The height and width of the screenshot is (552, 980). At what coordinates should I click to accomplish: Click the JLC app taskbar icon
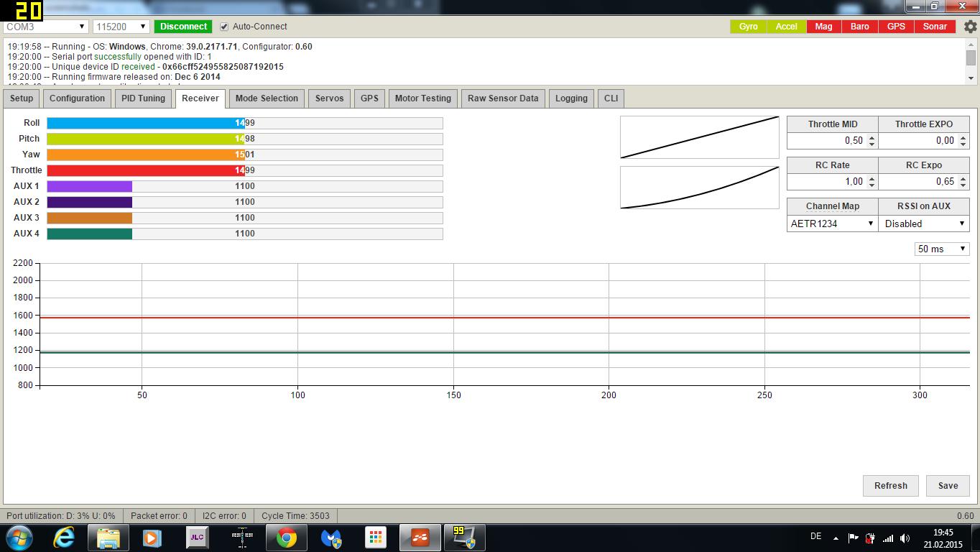click(x=197, y=538)
